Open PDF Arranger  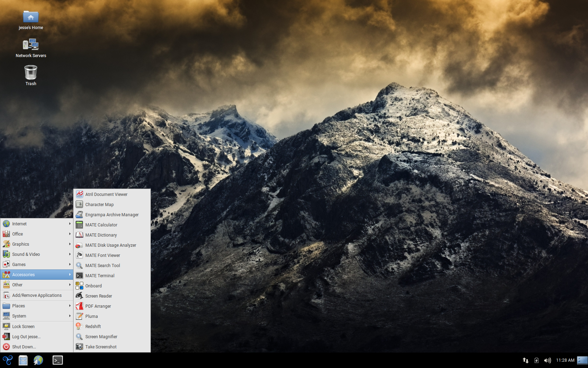112,306
